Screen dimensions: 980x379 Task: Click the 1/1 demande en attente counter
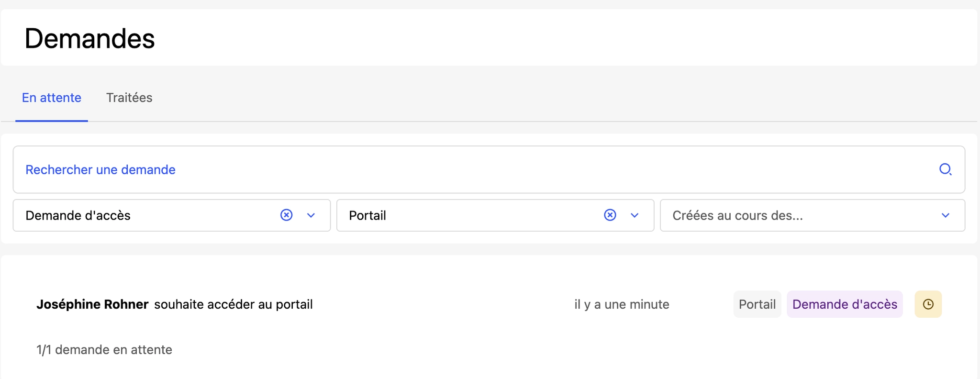104,350
